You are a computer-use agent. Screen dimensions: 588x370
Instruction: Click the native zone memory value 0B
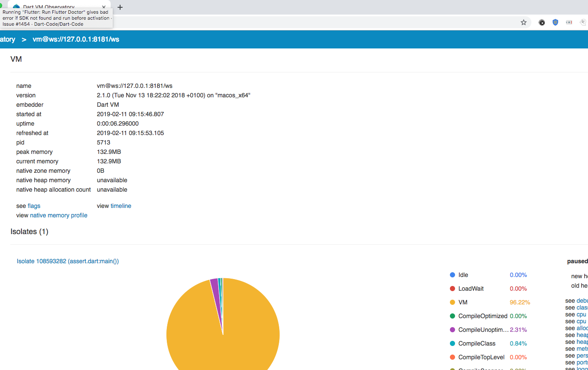(101, 171)
